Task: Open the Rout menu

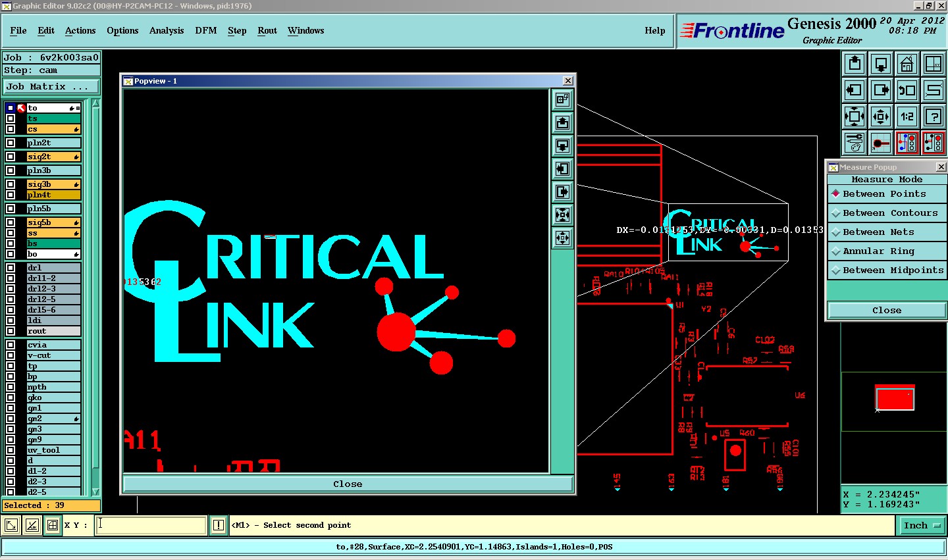Action: coord(267,30)
